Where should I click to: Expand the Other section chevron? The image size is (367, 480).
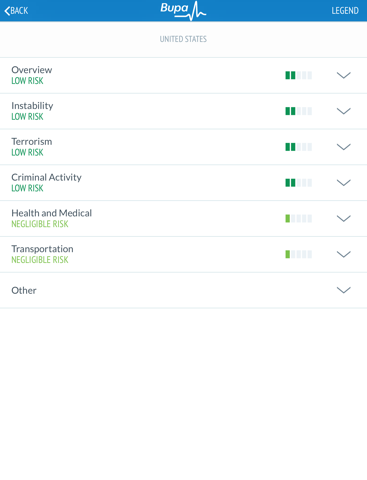tap(343, 290)
